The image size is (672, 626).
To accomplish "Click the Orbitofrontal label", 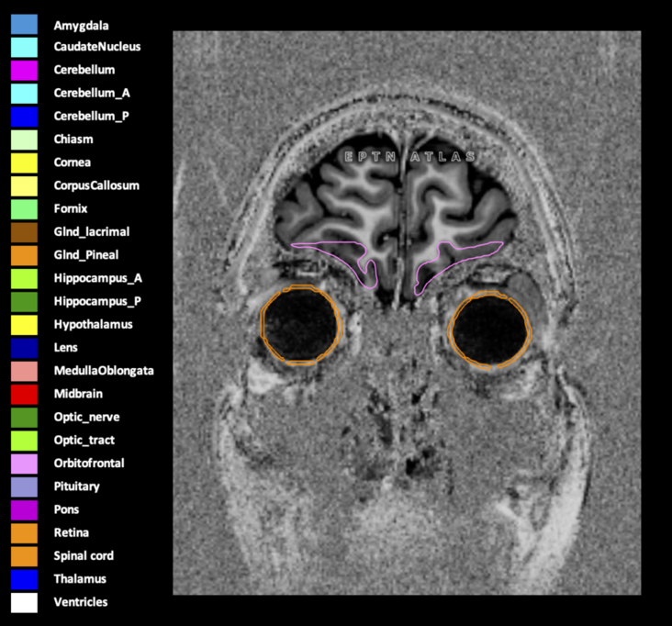I will [89, 464].
